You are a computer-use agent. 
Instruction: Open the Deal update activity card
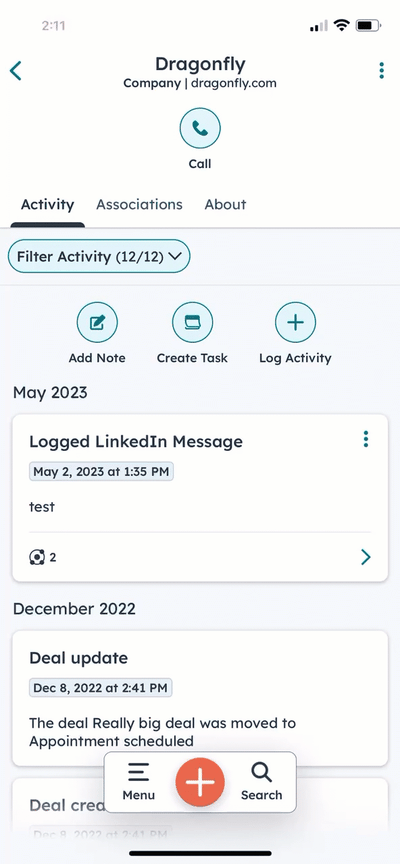click(200, 699)
